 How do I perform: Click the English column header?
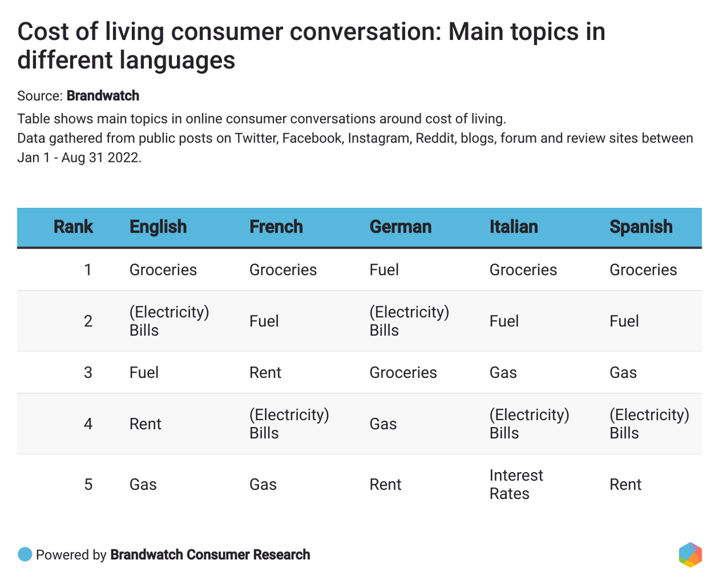point(158,227)
